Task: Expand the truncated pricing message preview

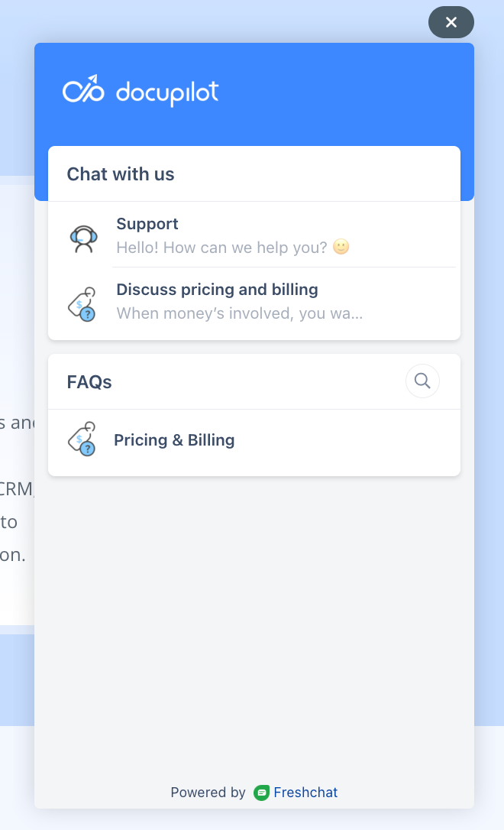Action: coord(239,313)
